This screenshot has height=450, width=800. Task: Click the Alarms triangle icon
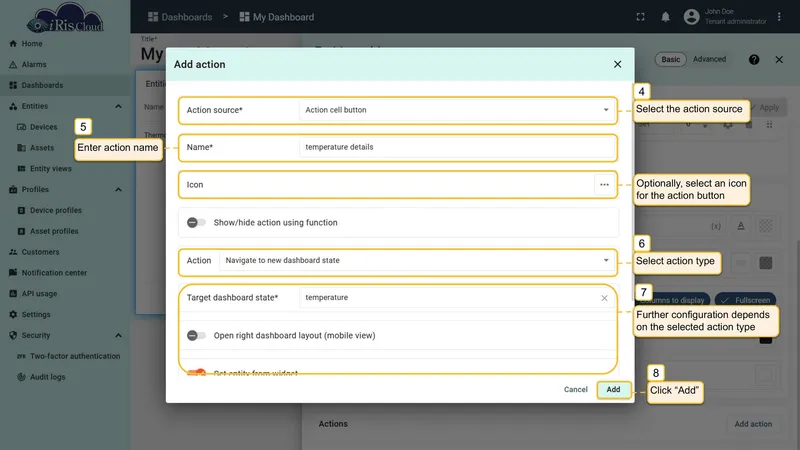pyautogui.click(x=13, y=65)
